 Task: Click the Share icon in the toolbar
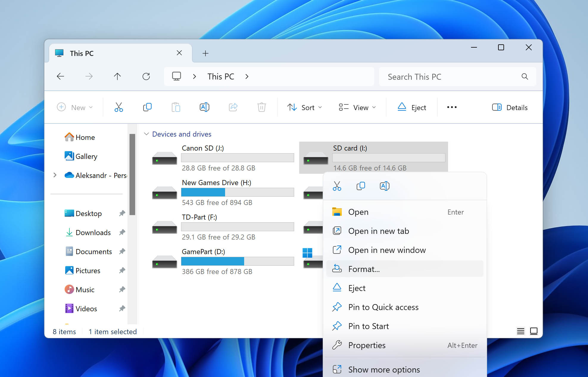tap(233, 107)
